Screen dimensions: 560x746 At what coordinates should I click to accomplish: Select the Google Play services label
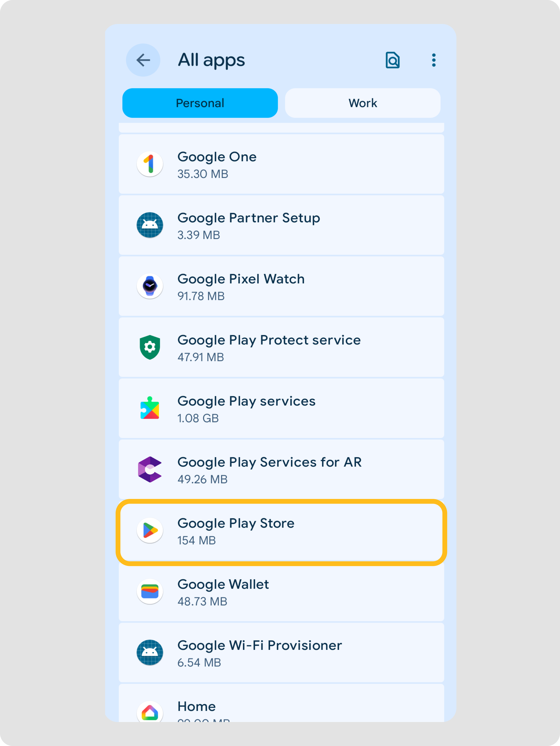click(246, 401)
